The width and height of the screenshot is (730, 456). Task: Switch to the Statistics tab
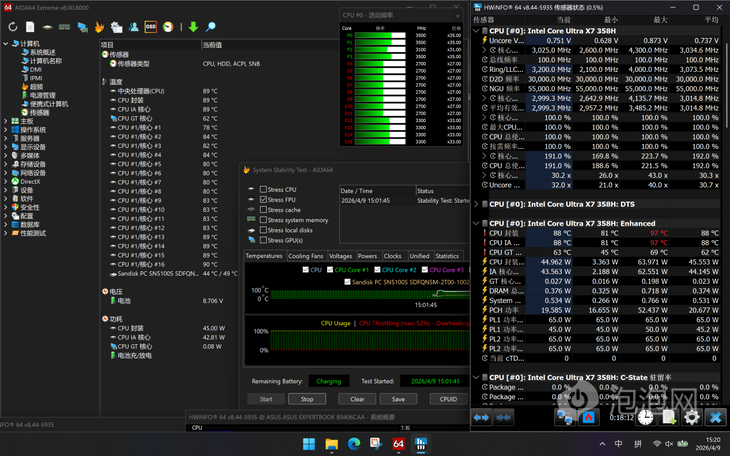446,256
